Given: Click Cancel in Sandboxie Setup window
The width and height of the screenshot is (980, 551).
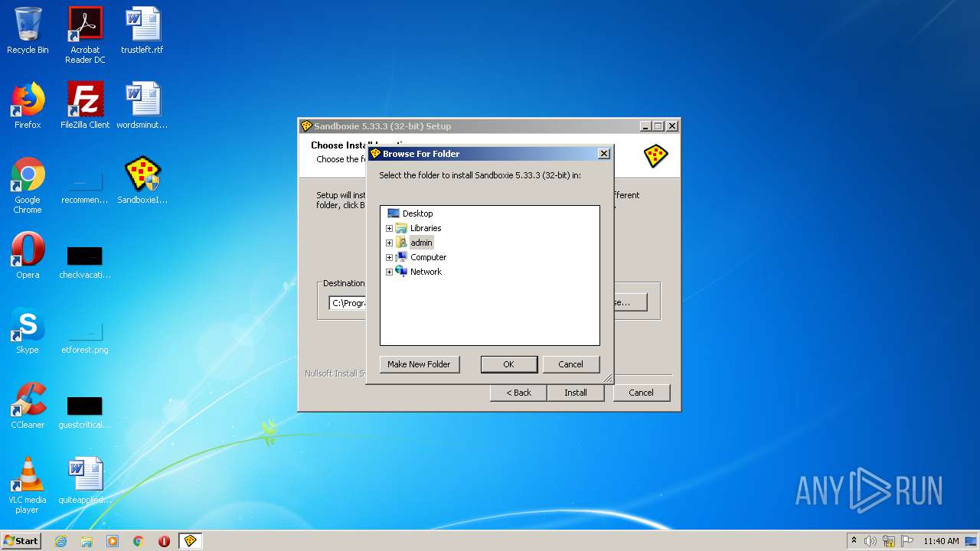Looking at the screenshot, I should tap(641, 393).
